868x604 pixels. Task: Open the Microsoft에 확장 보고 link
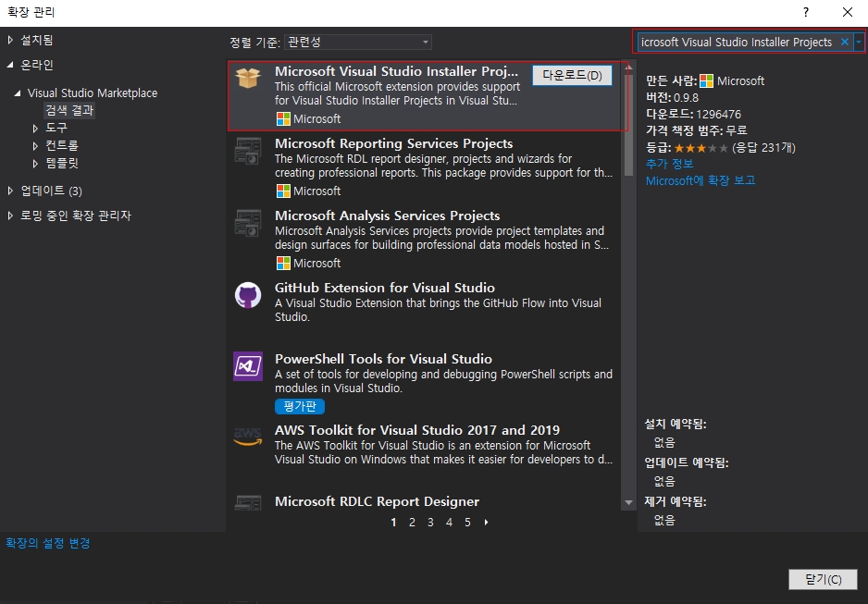pyautogui.click(x=701, y=180)
